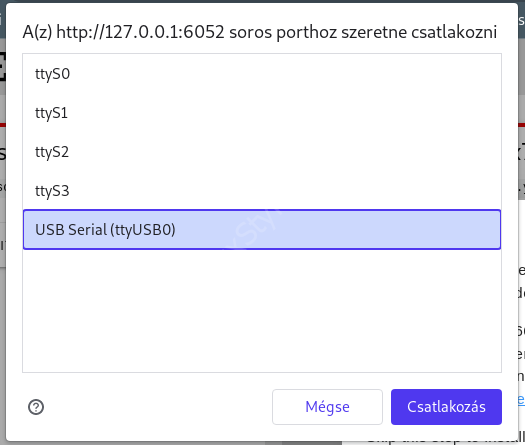Click the Mégse cancel button

tap(327, 407)
